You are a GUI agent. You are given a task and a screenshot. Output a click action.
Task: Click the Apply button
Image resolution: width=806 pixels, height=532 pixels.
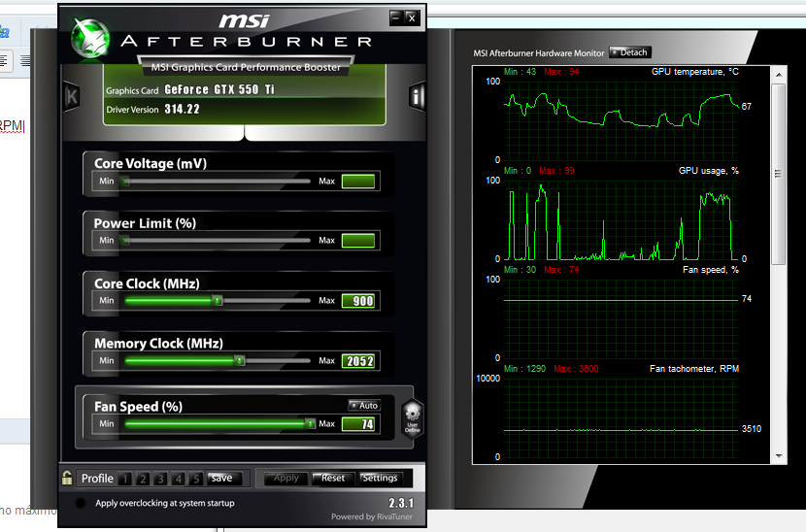coord(285,478)
